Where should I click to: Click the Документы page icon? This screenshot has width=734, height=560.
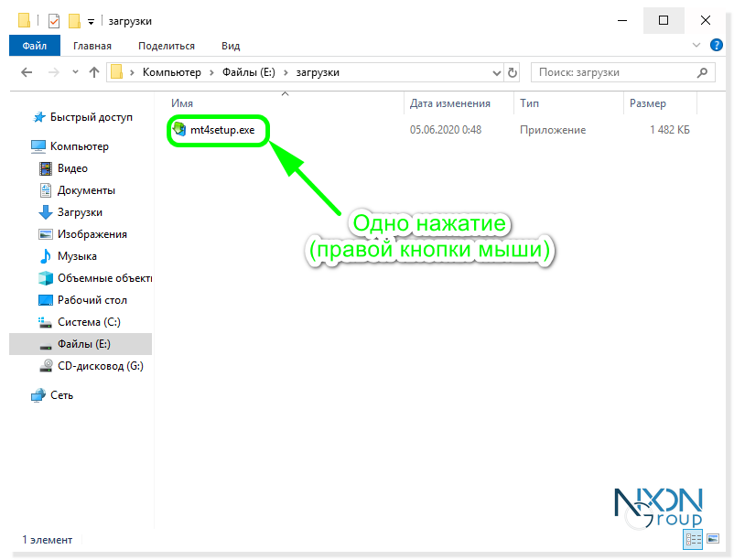(46, 190)
